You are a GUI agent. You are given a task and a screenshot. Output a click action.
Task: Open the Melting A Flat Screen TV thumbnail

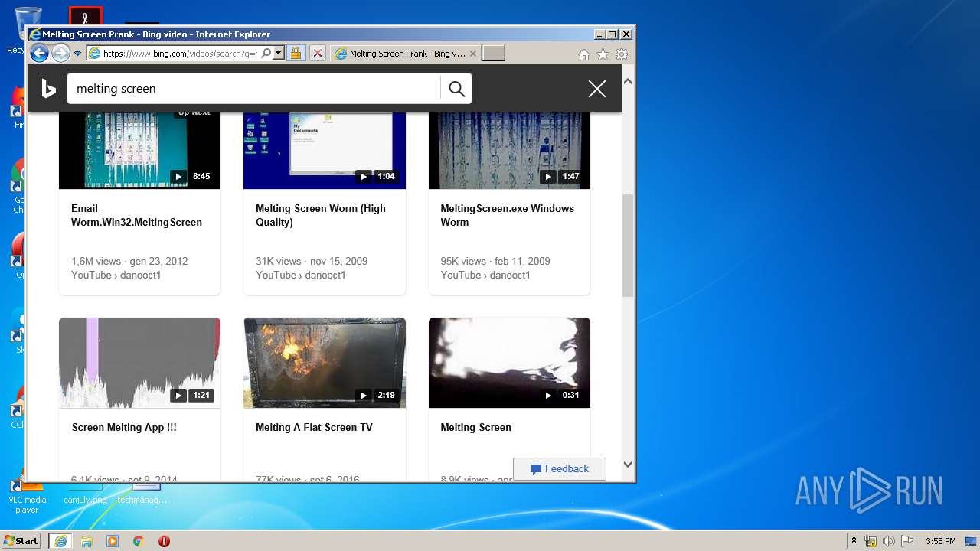325,363
